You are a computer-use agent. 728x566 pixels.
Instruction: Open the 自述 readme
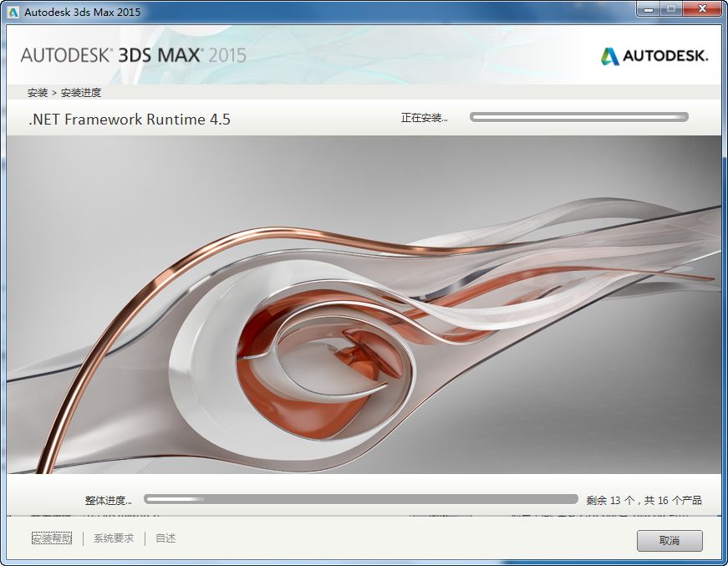(x=164, y=538)
